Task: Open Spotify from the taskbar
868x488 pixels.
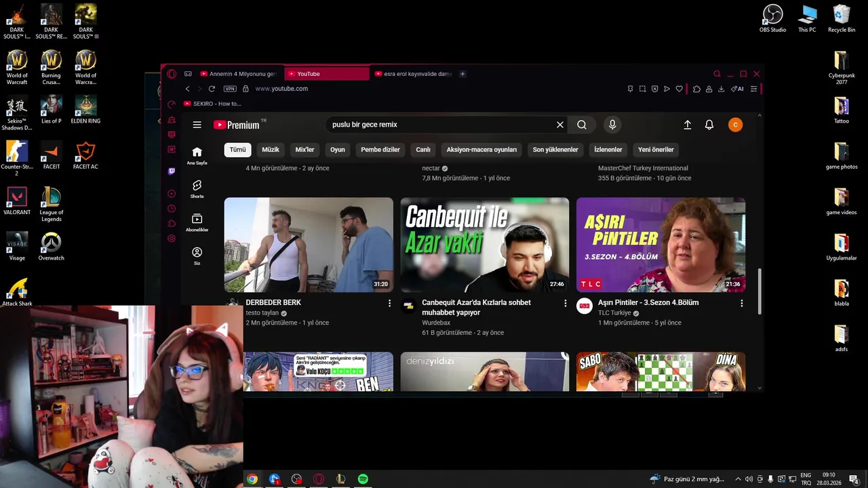Action: pyautogui.click(x=363, y=479)
